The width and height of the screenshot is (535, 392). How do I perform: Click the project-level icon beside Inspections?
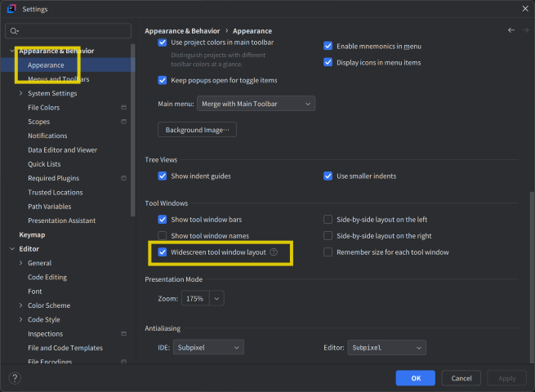tap(123, 334)
